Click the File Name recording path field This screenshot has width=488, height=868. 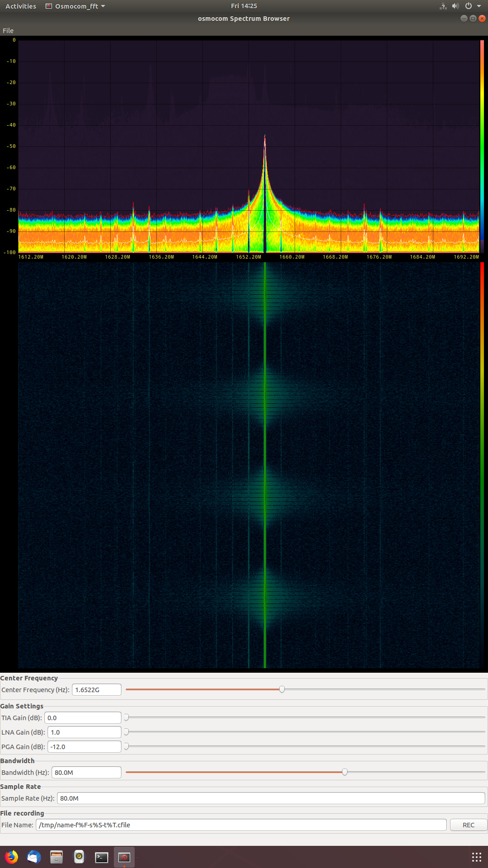tap(241, 825)
